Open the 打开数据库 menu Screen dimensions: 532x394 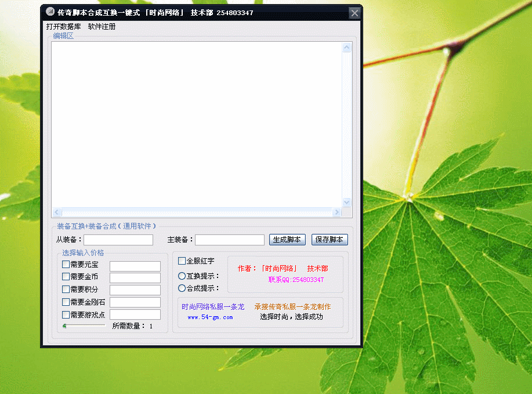pyautogui.click(x=64, y=27)
